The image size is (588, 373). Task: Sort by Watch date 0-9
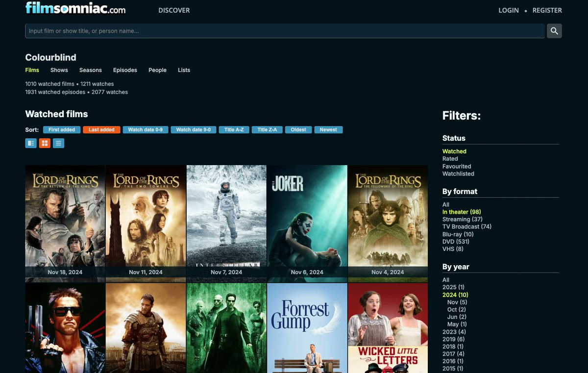(146, 130)
